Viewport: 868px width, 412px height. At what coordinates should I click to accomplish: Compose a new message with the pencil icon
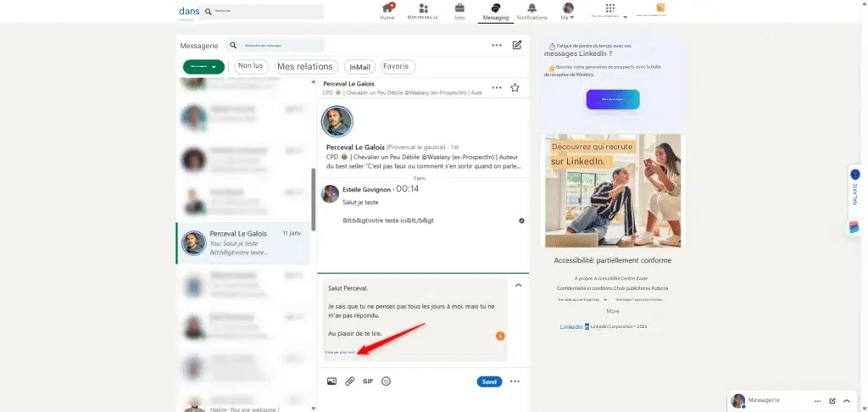pyautogui.click(x=517, y=46)
